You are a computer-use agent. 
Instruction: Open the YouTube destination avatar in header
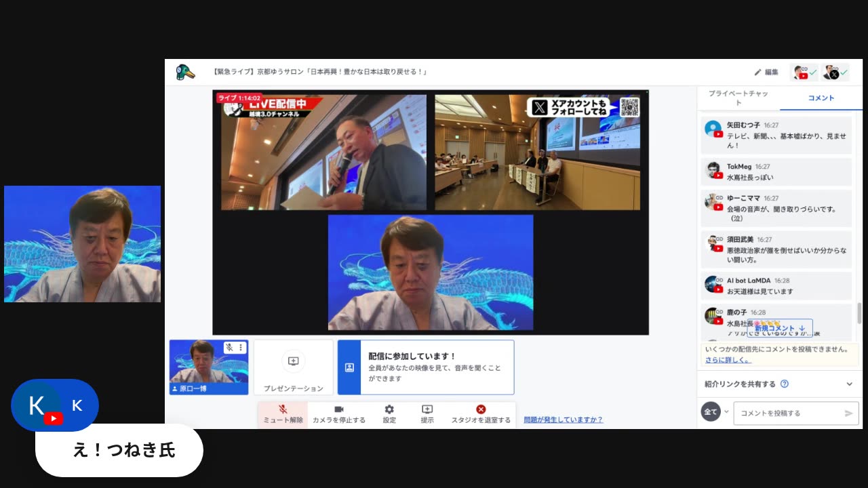[804, 73]
